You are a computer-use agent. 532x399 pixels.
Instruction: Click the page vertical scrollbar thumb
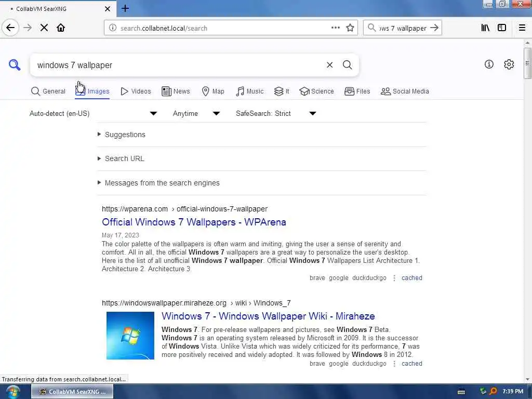tap(527, 63)
